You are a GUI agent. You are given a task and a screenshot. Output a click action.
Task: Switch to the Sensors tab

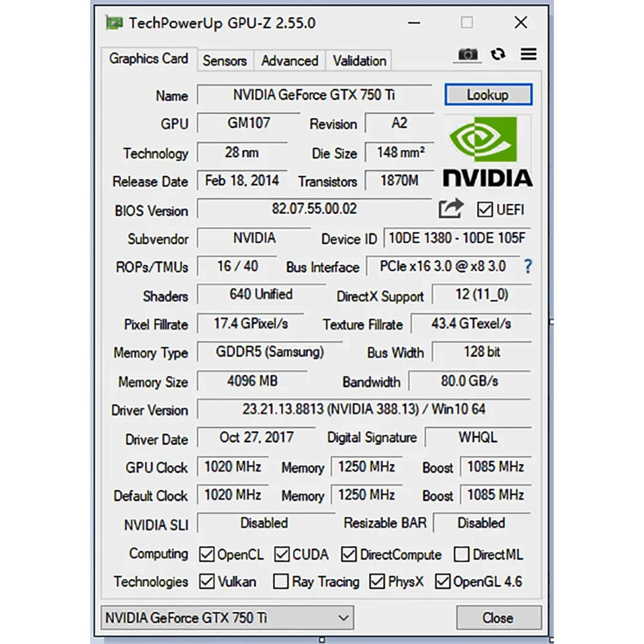(x=225, y=60)
